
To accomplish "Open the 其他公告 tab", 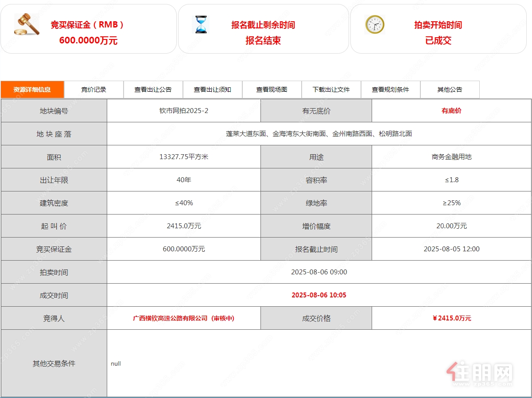I will click(450, 90).
